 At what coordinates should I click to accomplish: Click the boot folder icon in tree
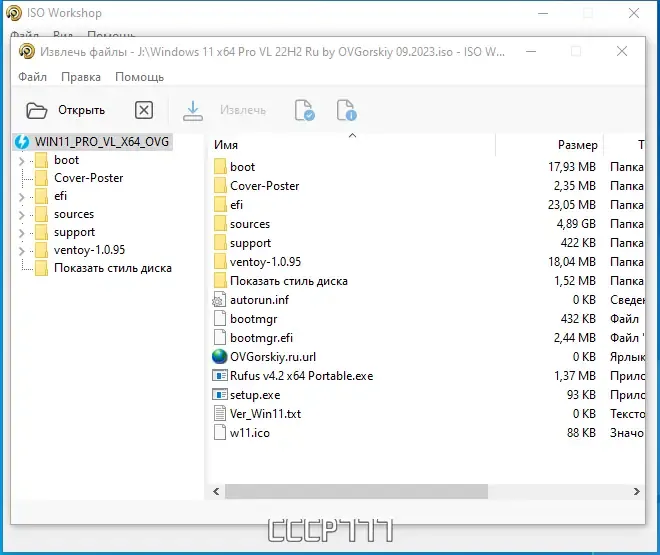(41, 160)
